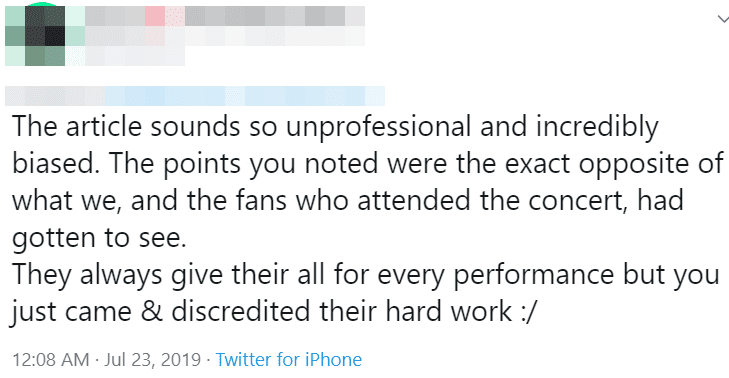Click the pixelated profile avatar
This screenshot has width=729, height=378.
click(35, 35)
